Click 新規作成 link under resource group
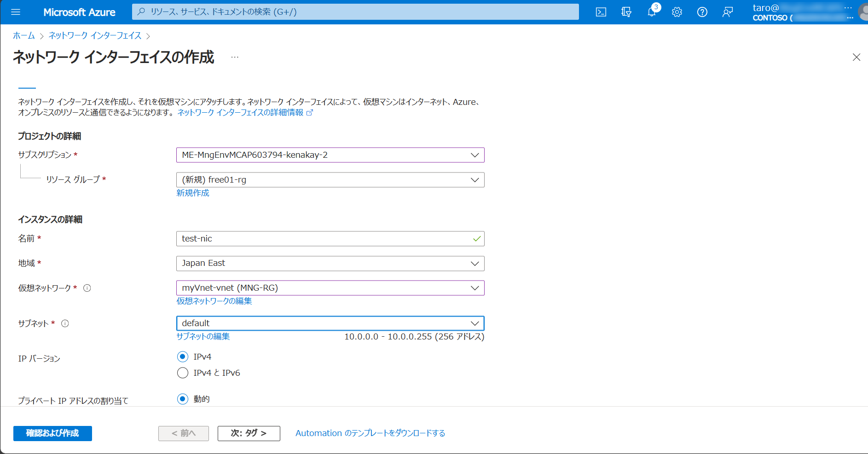 (x=193, y=193)
